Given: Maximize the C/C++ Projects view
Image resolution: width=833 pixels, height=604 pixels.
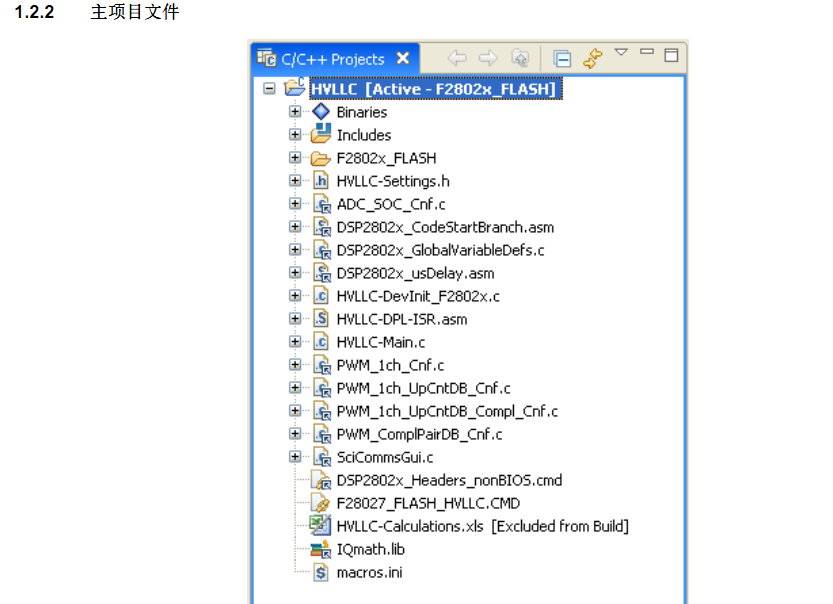Looking at the screenshot, I should pyautogui.click(x=672, y=55).
